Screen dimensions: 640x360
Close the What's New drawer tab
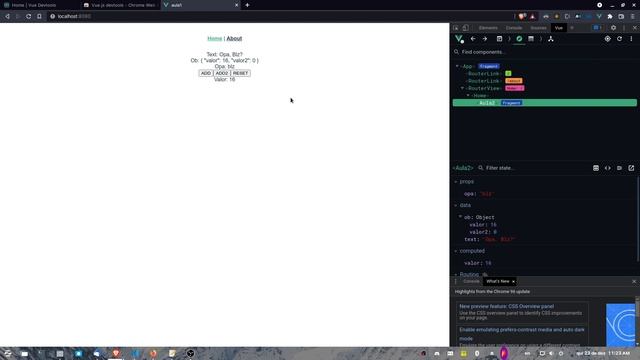[513, 281]
